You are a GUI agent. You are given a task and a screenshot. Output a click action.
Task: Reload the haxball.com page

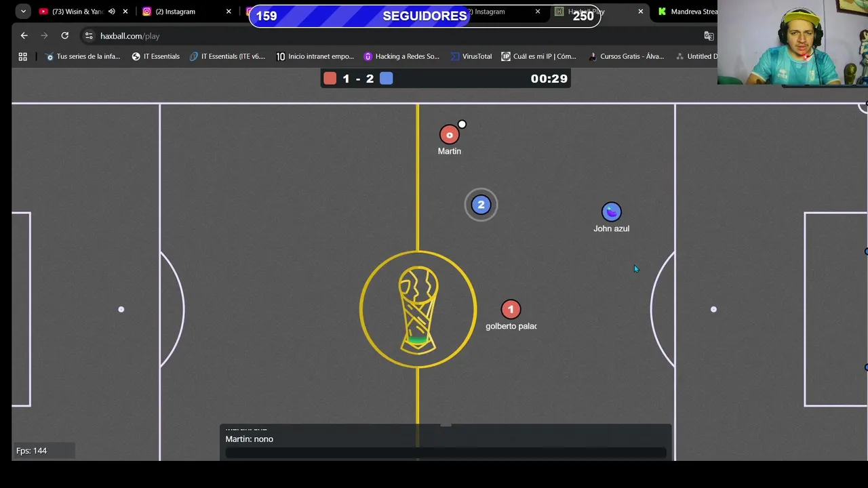[x=64, y=35]
